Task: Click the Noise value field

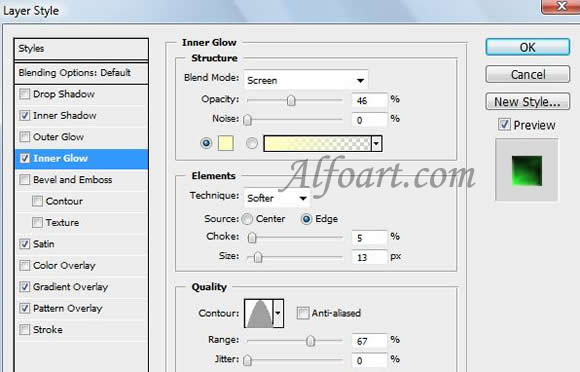Action: pos(369,120)
